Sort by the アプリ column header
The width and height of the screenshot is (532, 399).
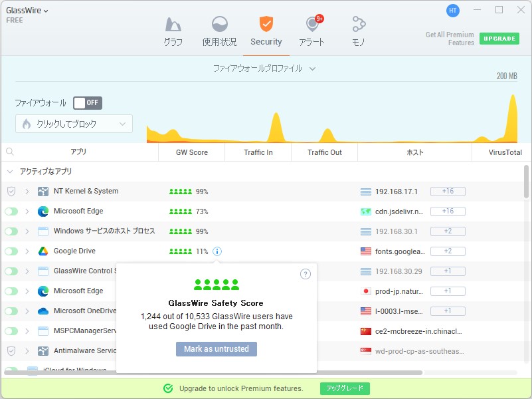coord(78,152)
